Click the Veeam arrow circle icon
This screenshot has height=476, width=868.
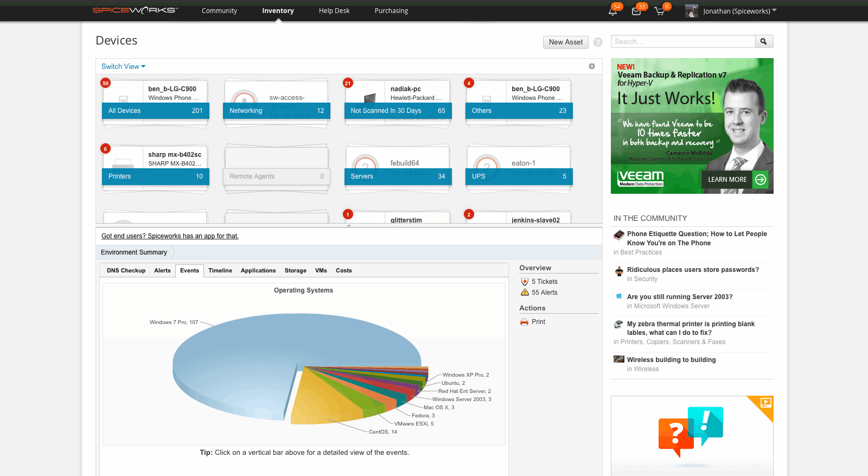click(761, 180)
